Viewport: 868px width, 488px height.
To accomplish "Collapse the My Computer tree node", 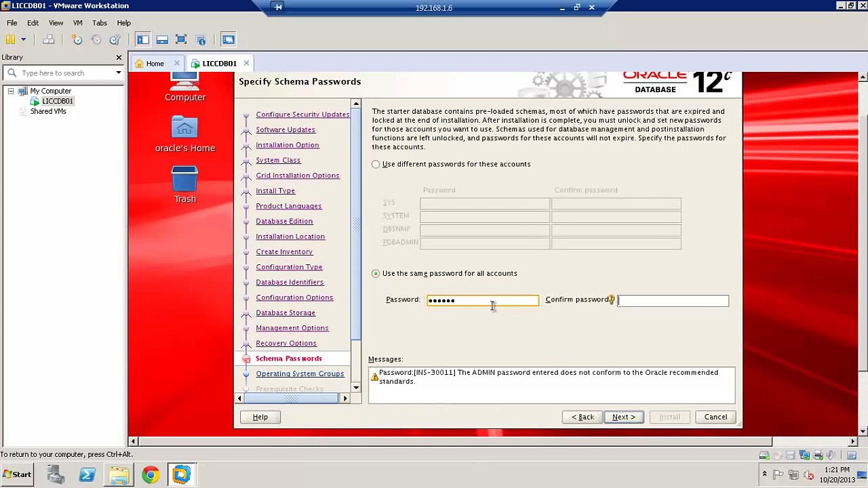I will coord(11,91).
